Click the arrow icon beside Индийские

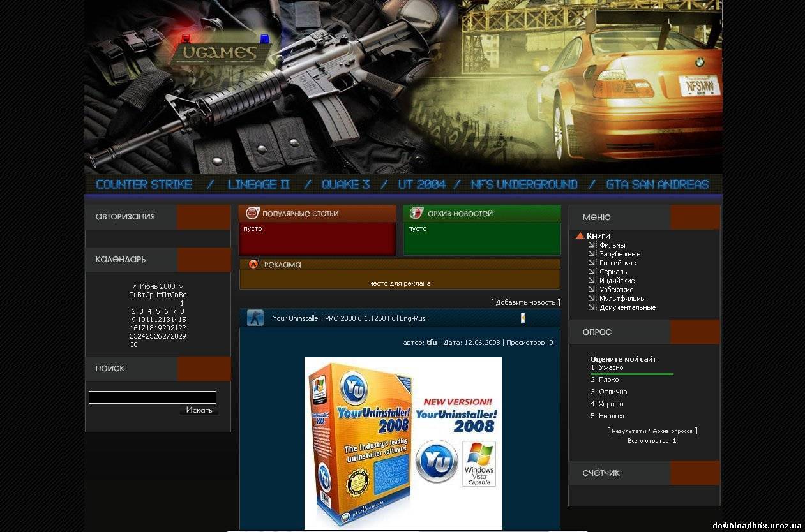coord(592,281)
